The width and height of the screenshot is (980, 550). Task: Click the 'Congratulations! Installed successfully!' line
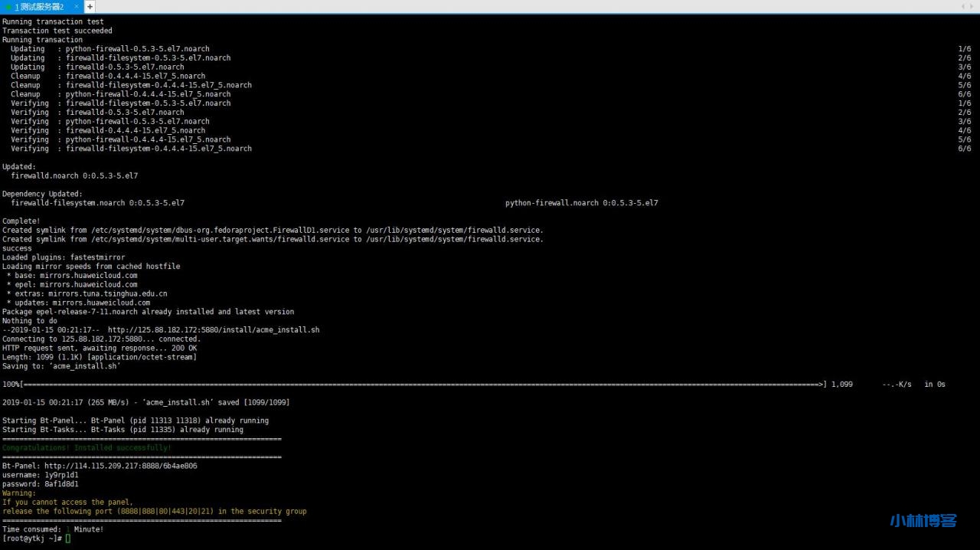(87, 448)
